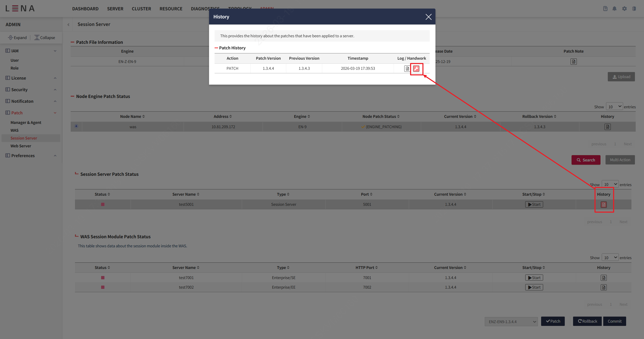Open the handwork wrench icon in Patch History
Viewport: 644px width, 339px height.
416,69
